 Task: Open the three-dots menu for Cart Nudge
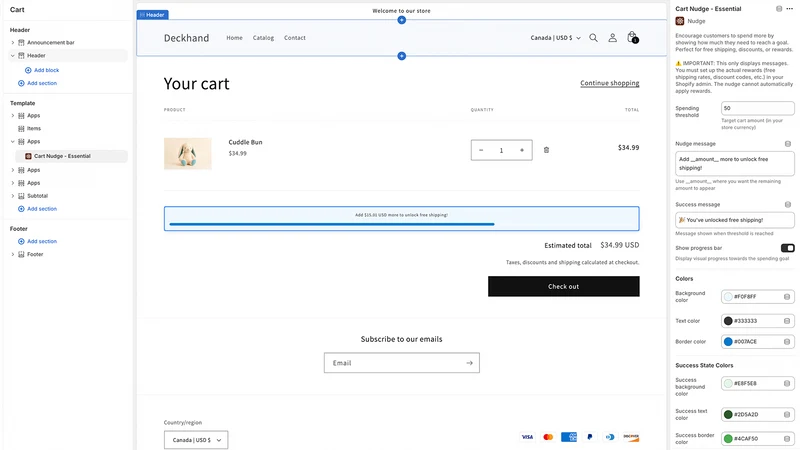(789, 9)
